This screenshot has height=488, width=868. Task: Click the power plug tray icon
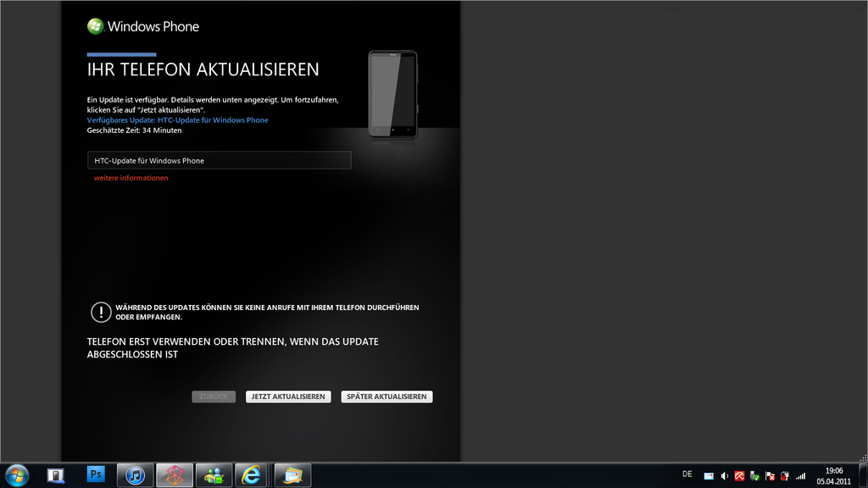(x=784, y=476)
